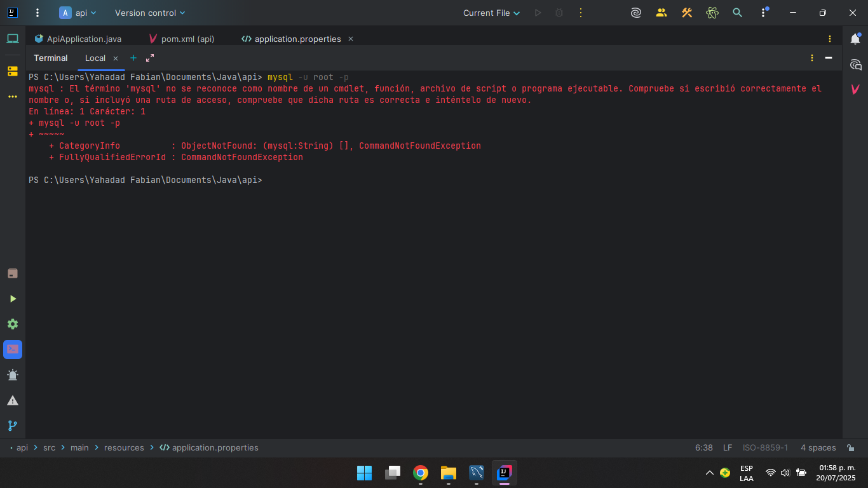The height and width of the screenshot is (488, 868).
Task: Toggle the read-only lock icon
Action: [850, 447]
